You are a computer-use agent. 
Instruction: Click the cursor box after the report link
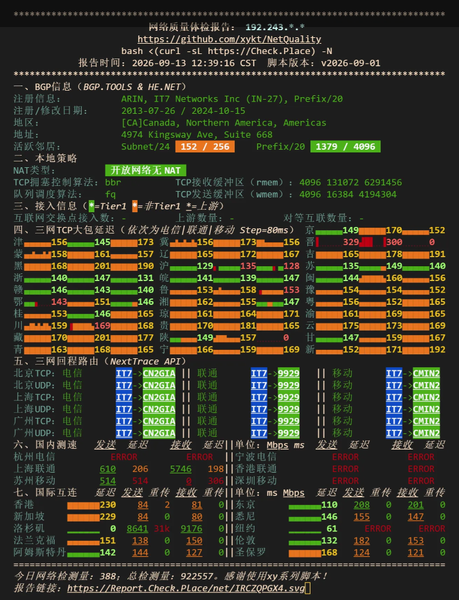[x=308, y=588]
